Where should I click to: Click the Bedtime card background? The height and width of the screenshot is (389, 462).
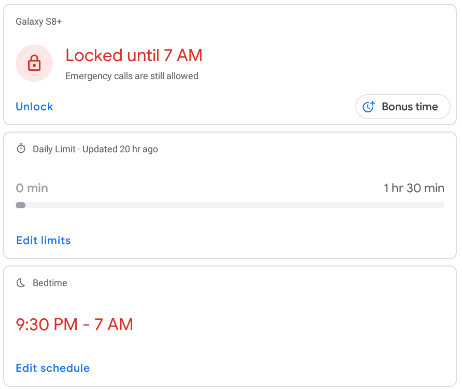point(230,326)
